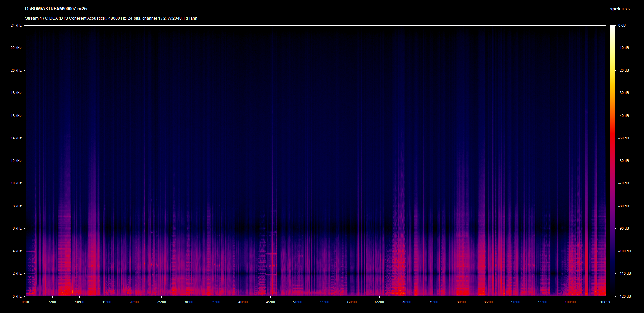Click the 0 dB legend label

(x=622, y=25)
